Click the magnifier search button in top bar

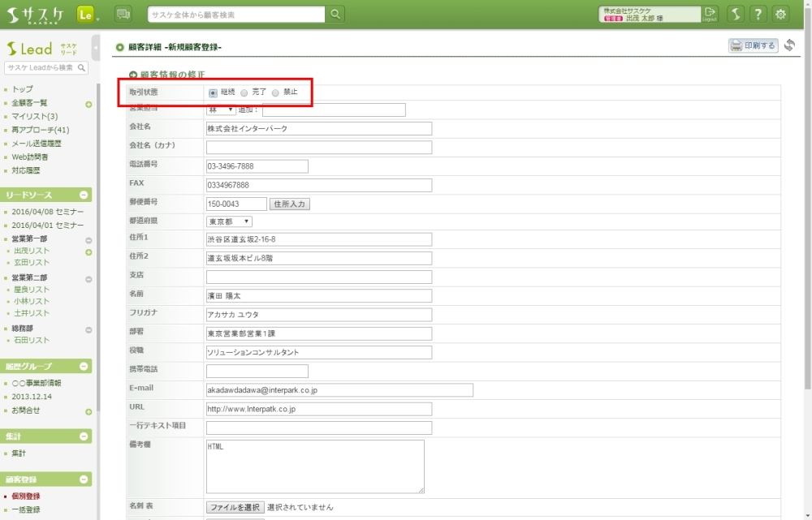[x=335, y=14]
